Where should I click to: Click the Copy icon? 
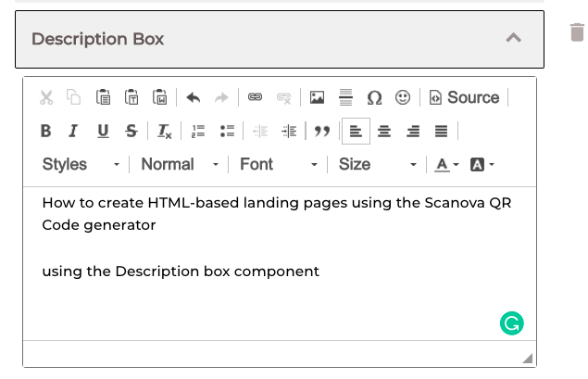coord(73,97)
